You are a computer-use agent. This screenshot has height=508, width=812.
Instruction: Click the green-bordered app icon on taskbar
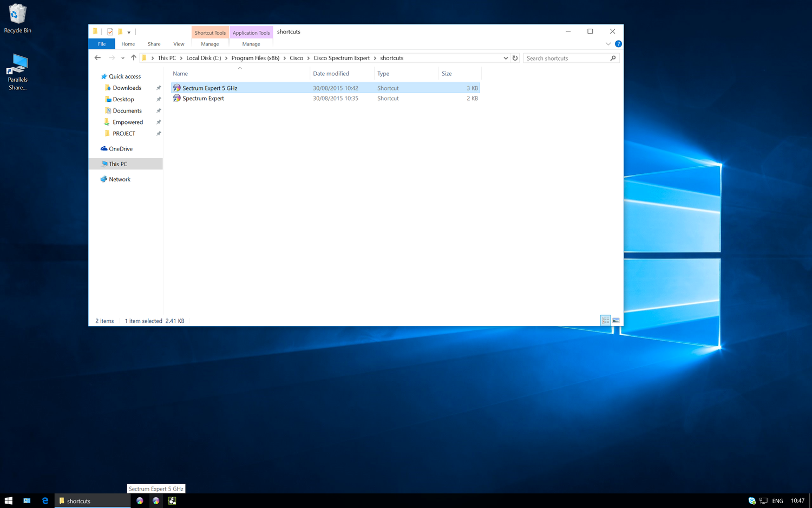point(172,501)
